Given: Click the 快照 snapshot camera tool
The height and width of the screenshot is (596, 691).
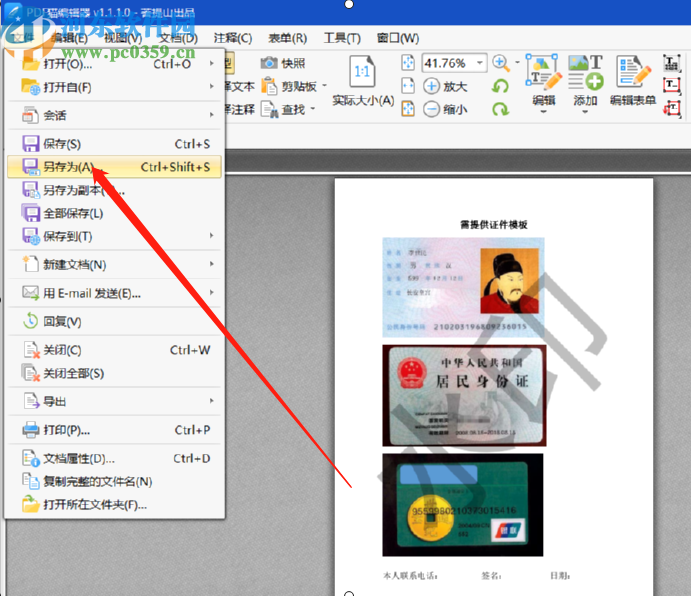Looking at the screenshot, I should point(283,63).
